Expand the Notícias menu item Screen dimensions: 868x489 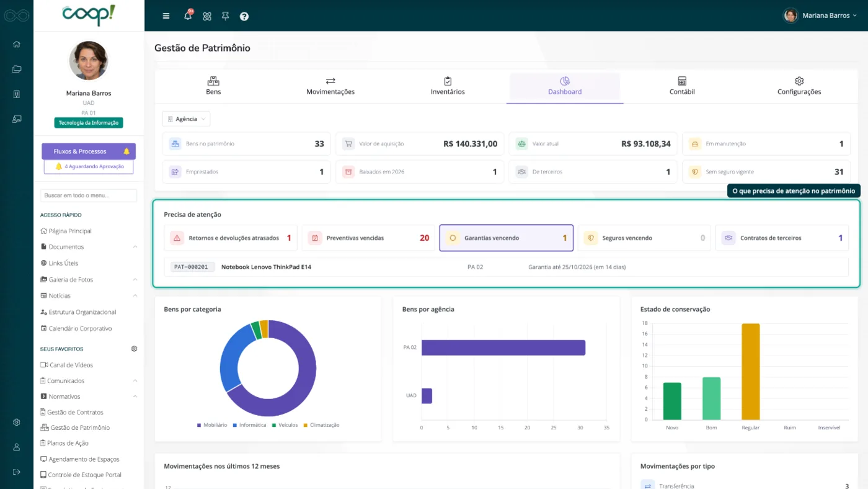coord(89,296)
